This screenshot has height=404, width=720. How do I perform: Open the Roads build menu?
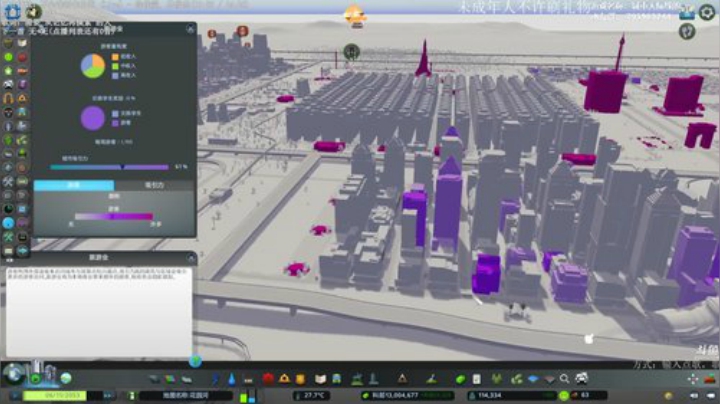point(154,379)
